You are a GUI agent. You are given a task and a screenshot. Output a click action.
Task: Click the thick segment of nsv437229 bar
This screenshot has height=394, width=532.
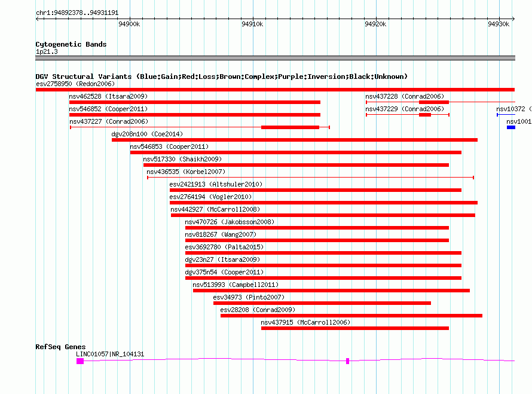425,115
